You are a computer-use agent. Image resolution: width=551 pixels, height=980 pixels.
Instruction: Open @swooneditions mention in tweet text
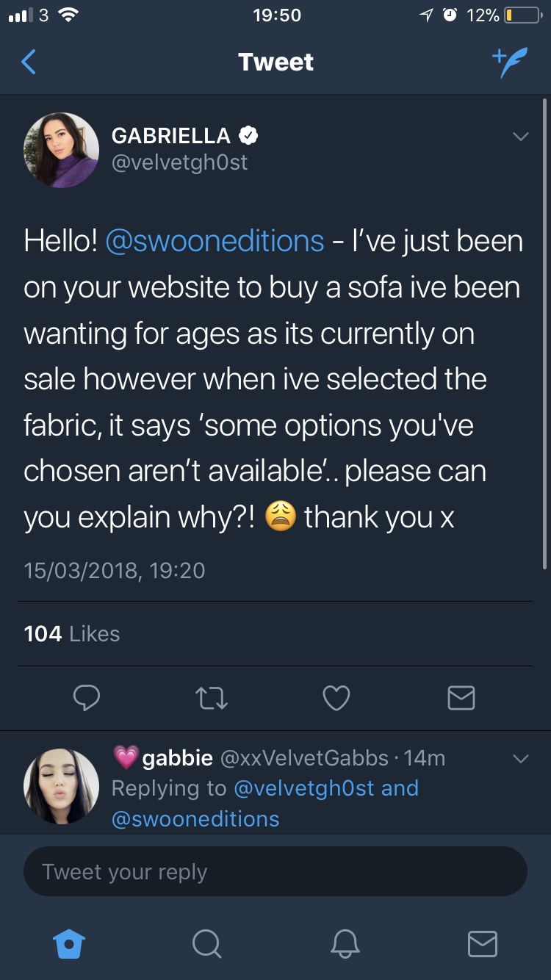[x=215, y=242]
